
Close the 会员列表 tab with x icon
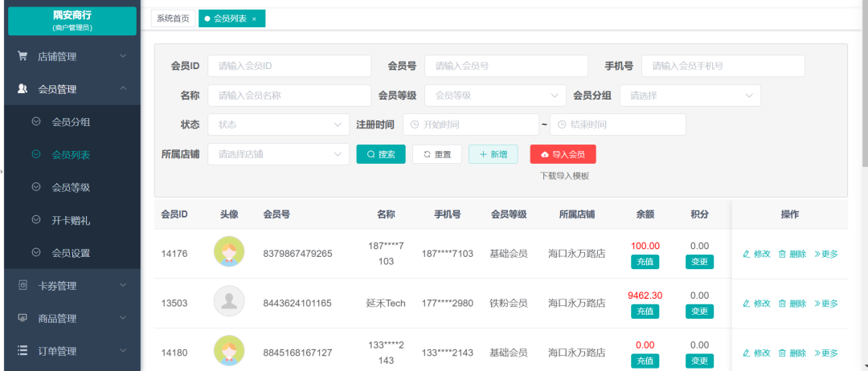pos(254,18)
